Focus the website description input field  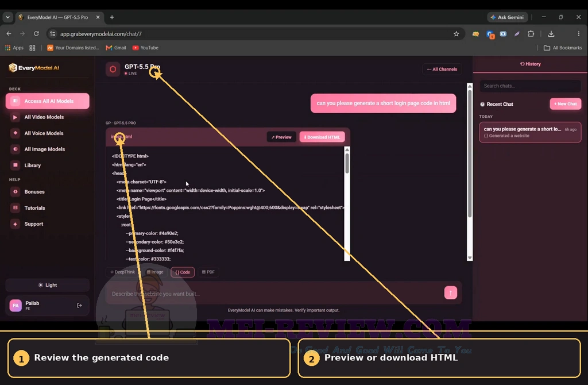coord(274,294)
